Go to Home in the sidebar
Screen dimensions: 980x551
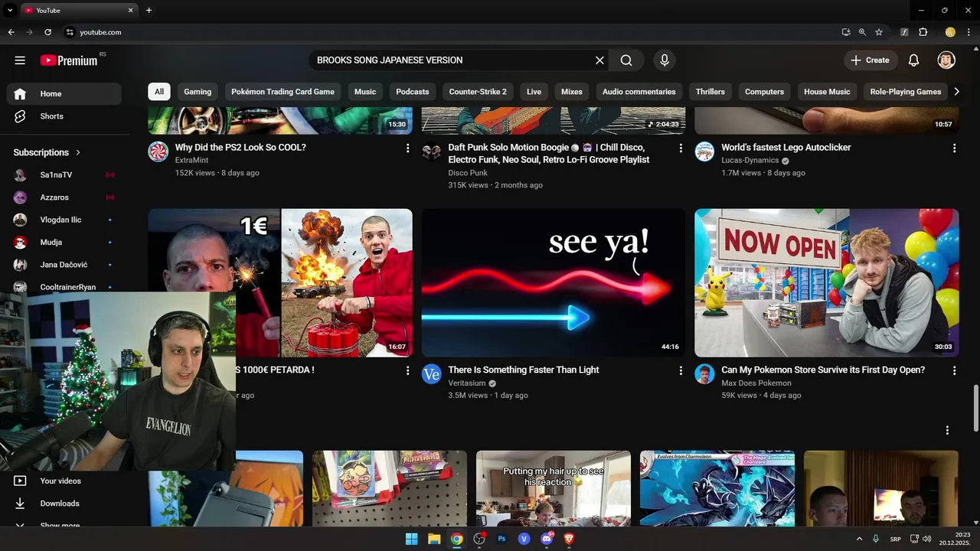click(64, 94)
